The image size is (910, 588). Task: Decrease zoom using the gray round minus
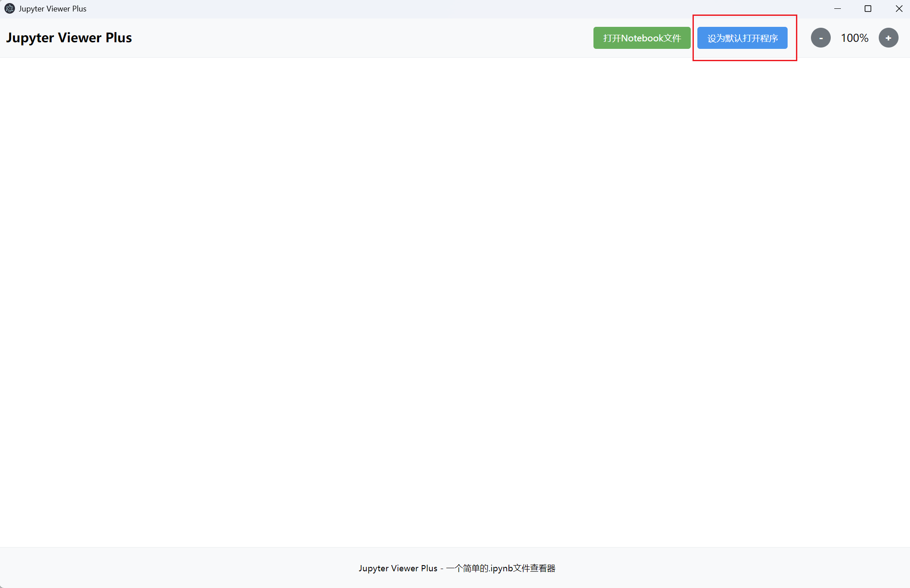click(821, 38)
